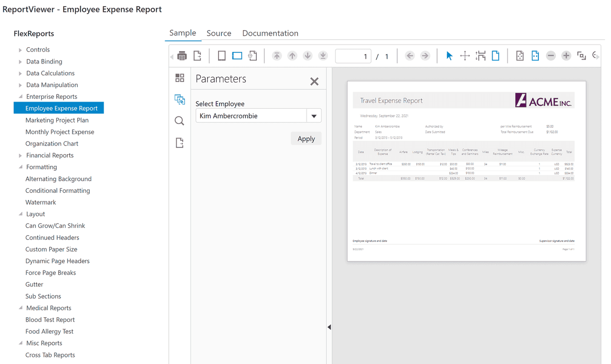The image size is (611, 364).
Task: Switch to the Sample tab
Action: (x=183, y=33)
